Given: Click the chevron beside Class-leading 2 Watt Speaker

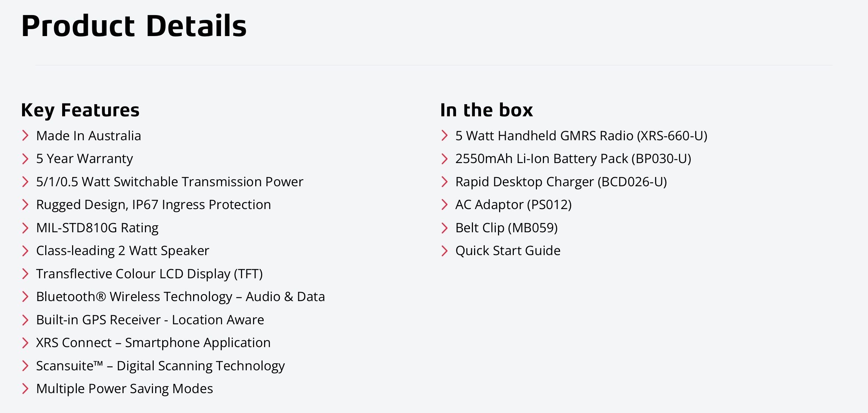Looking at the screenshot, I should click(25, 251).
